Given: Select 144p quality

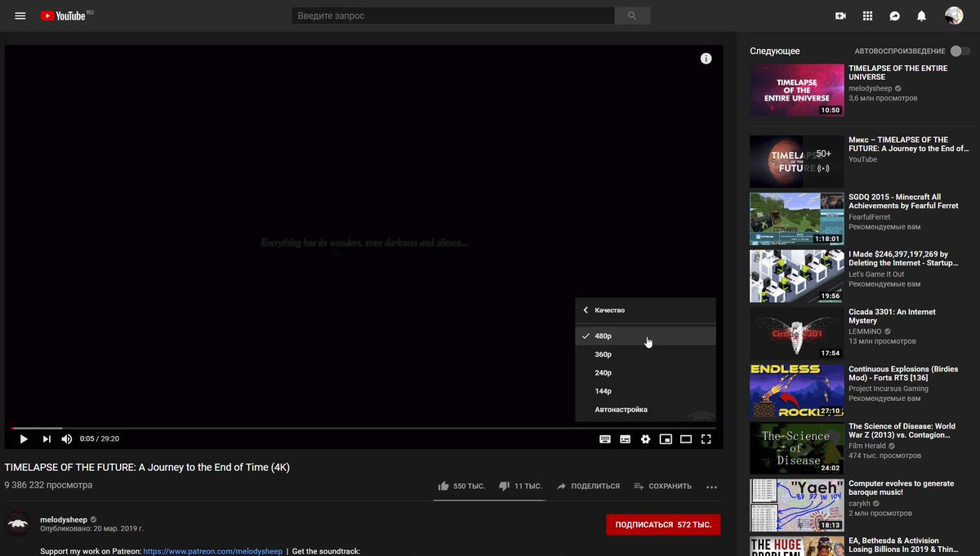Looking at the screenshot, I should coord(645,391).
